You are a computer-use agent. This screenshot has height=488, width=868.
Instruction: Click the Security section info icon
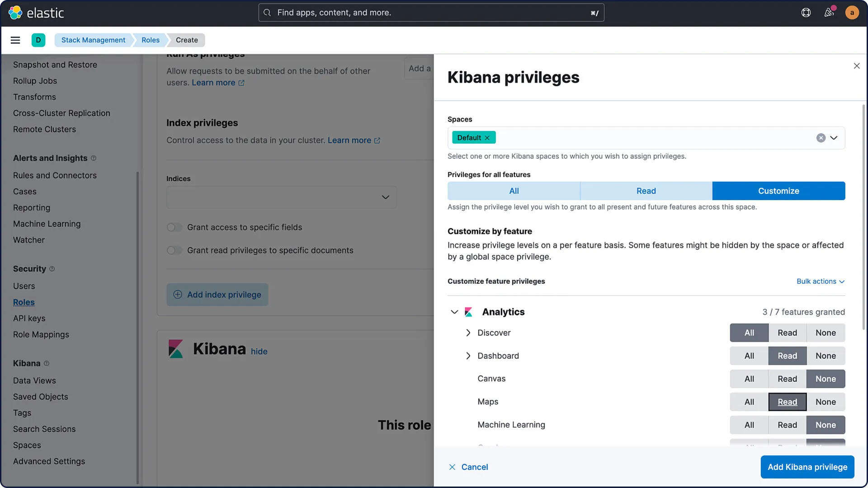coord(52,269)
